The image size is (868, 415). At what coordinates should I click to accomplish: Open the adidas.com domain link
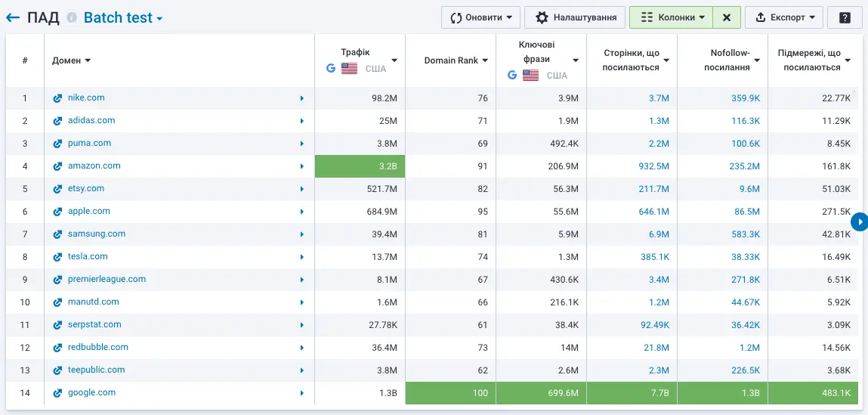click(91, 120)
